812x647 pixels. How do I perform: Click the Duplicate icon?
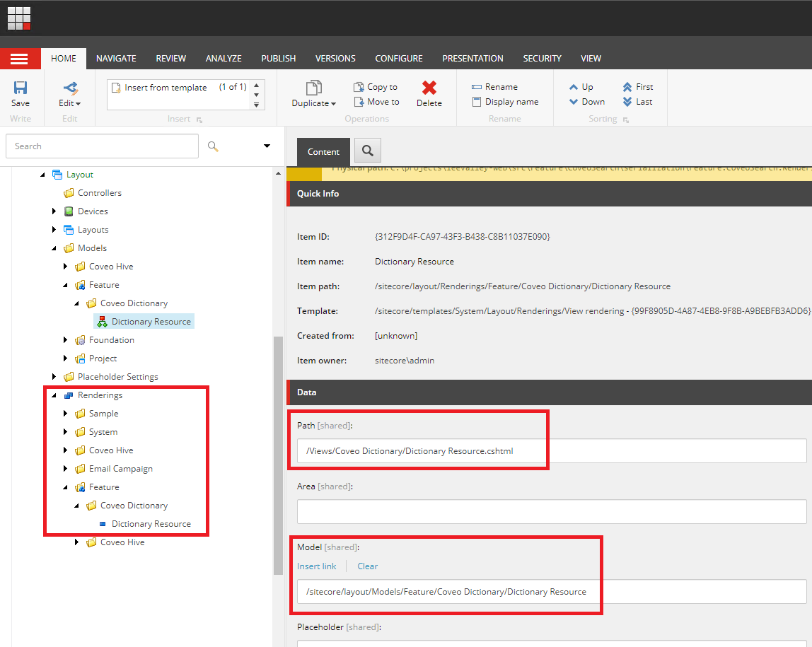click(314, 88)
